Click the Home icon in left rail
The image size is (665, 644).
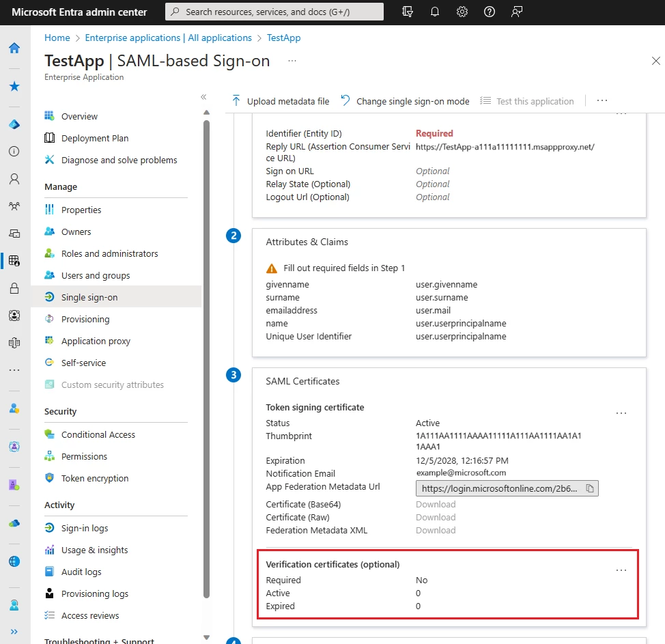click(14, 48)
